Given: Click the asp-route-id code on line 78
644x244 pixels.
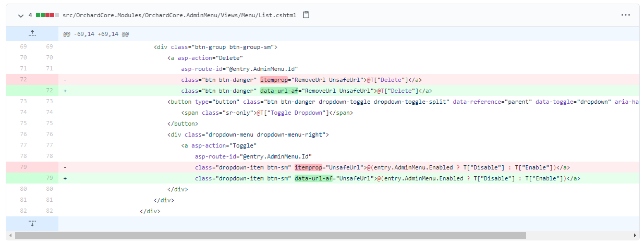Looking at the screenshot, I should pyautogui.click(x=253, y=156).
